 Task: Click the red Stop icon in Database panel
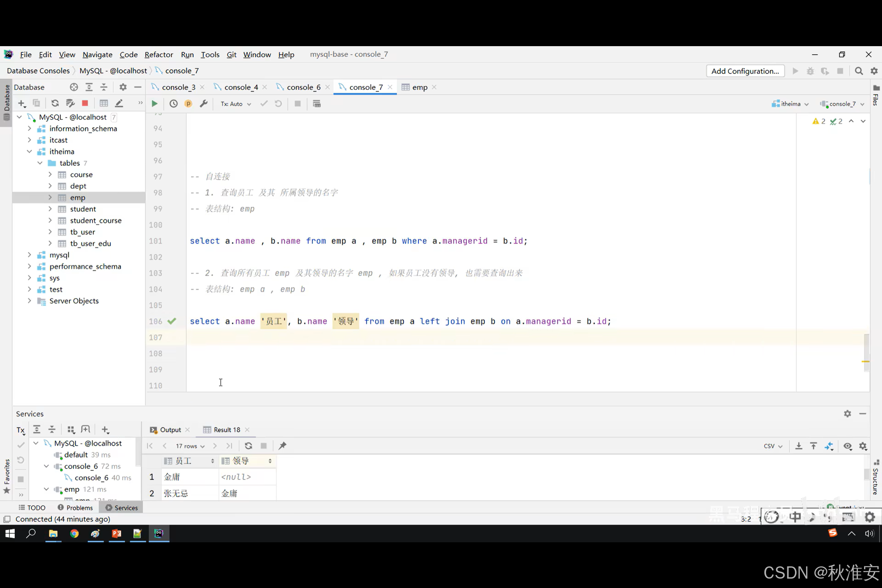pyautogui.click(x=85, y=103)
